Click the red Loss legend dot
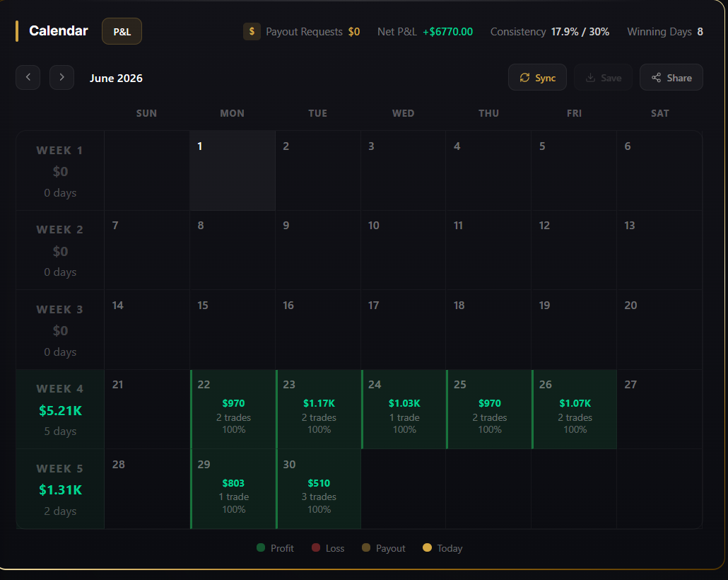This screenshot has height=580, width=728. tap(316, 547)
